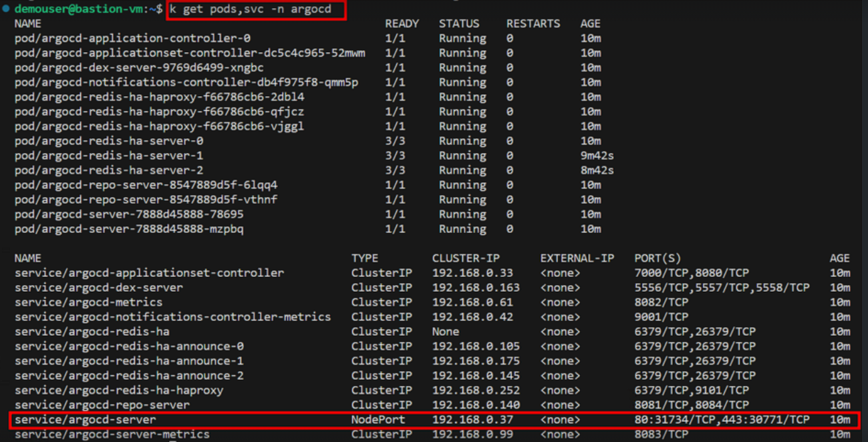Click cluster IP 'None' for argocd-redis-ha
The image size is (868, 442).
(x=446, y=331)
